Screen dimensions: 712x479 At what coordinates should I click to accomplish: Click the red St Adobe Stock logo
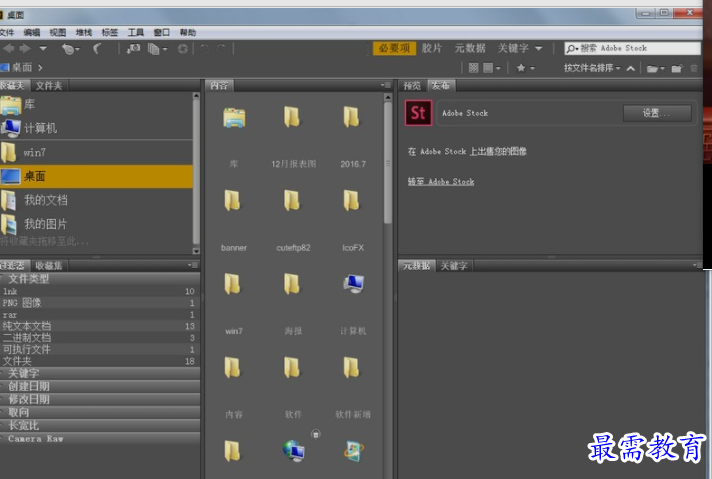coord(418,113)
